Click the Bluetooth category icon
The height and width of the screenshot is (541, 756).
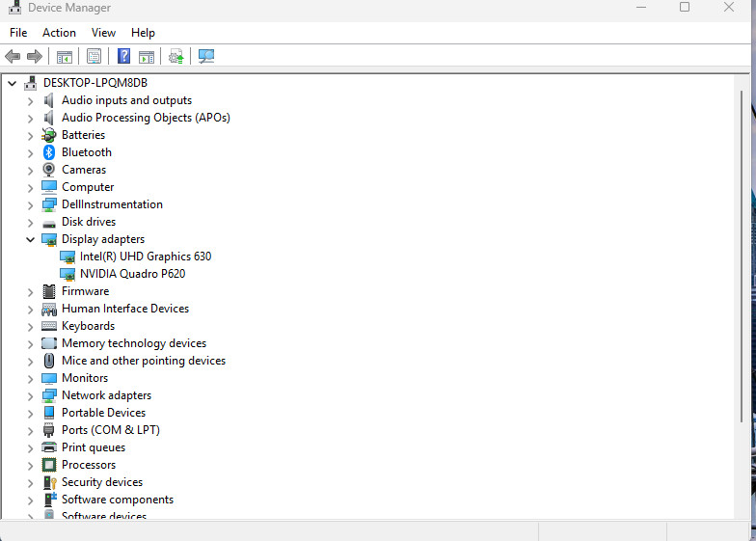tap(48, 152)
